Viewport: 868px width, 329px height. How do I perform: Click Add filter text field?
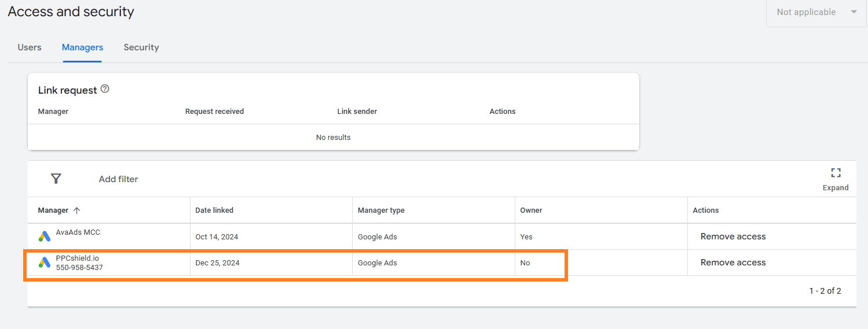point(118,179)
